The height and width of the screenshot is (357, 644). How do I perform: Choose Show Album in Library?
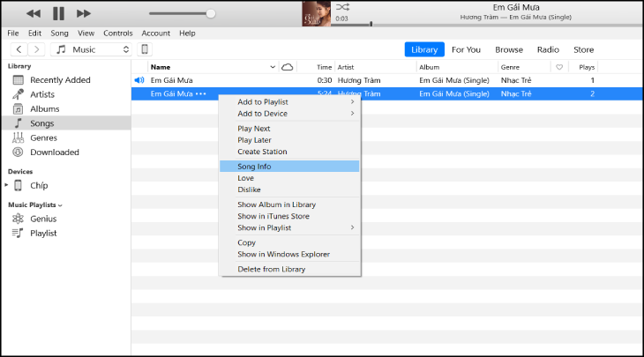(x=289, y=205)
